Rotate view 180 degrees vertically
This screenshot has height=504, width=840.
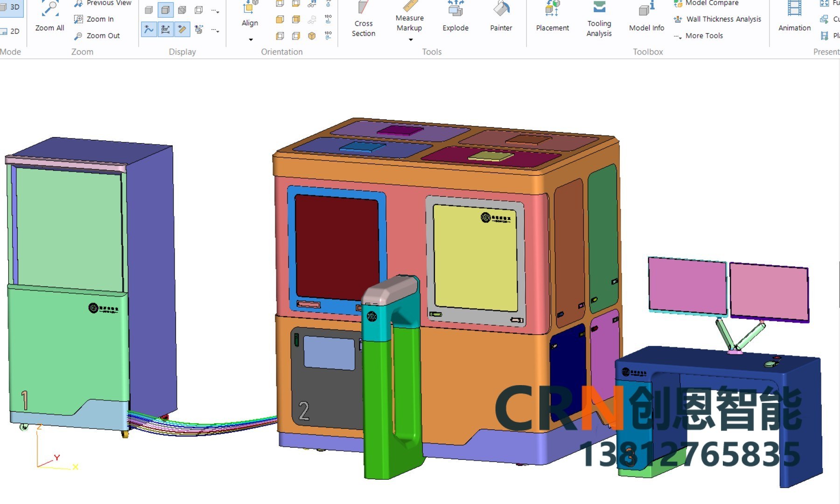point(328,19)
